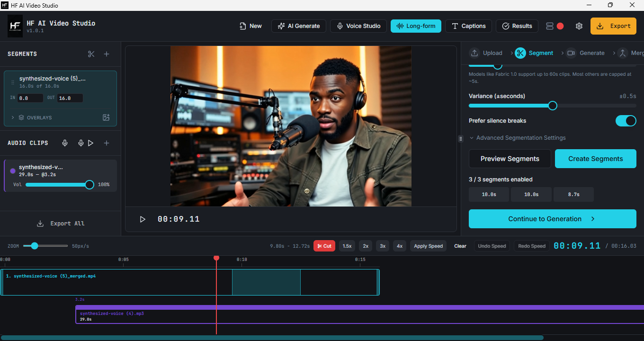Open Captions tab
Image resolution: width=644 pixels, height=341 pixels.
pyautogui.click(x=469, y=26)
